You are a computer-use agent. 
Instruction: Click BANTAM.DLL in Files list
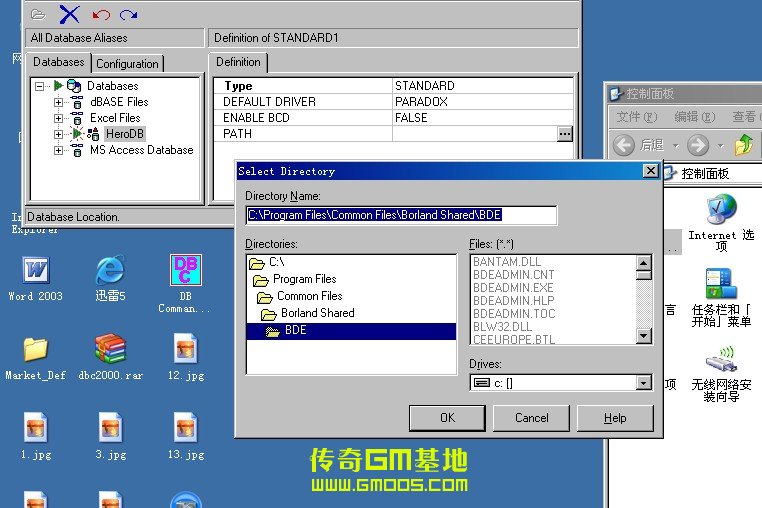(507, 262)
